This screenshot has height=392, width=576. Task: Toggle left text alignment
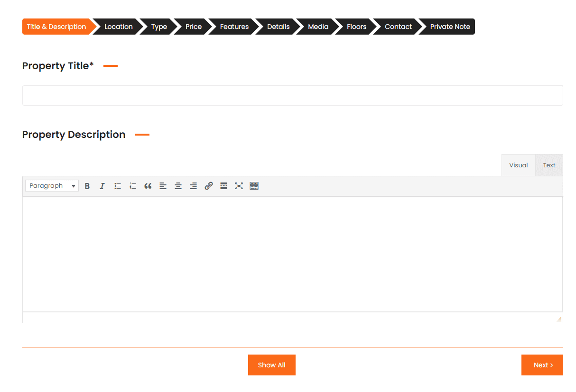pyautogui.click(x=163, y=185)
